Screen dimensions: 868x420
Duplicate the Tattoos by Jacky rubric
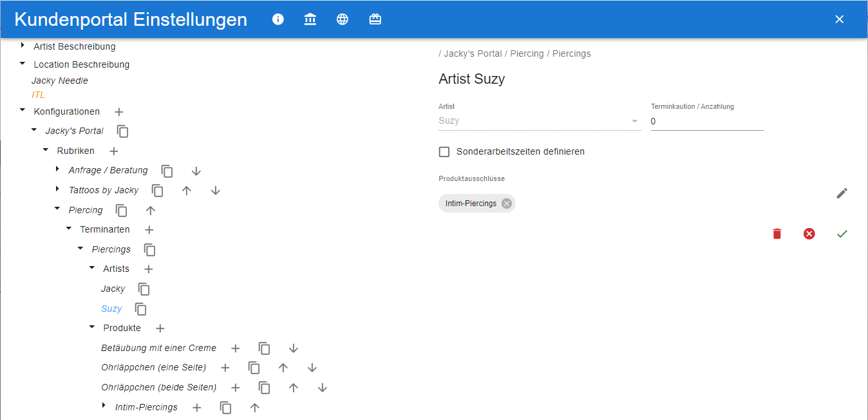point(157,191)
